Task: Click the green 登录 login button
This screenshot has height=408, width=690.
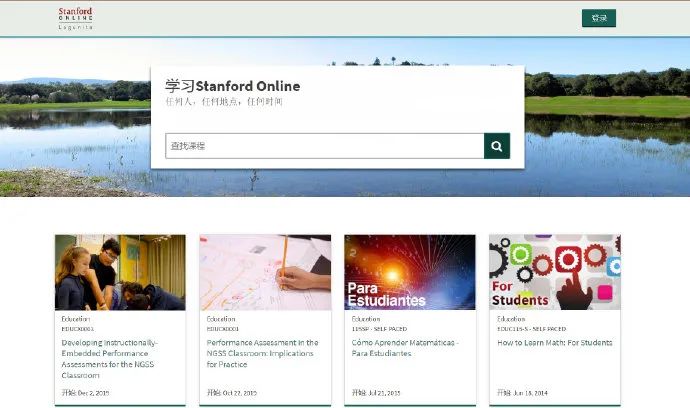Action: pyautogui.click(x=599, y=18)
